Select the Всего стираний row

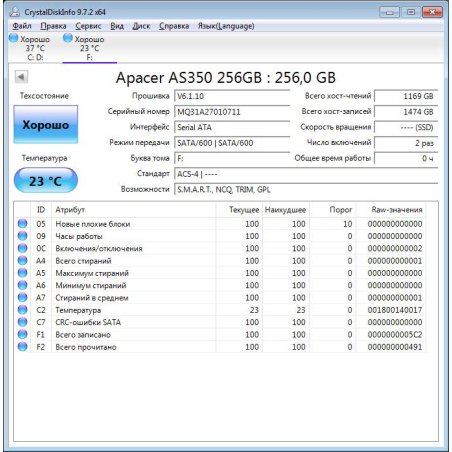click(x=220, y=261)
